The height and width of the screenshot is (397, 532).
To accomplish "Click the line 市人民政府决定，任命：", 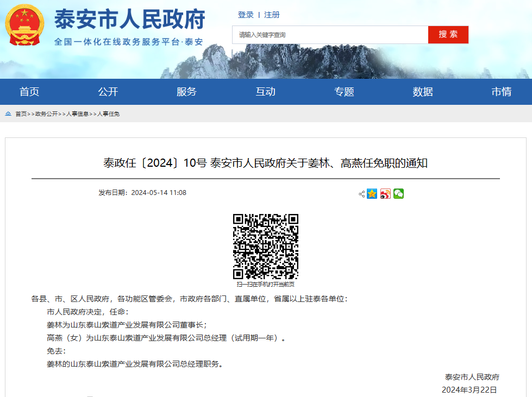I will click(88, 312).
